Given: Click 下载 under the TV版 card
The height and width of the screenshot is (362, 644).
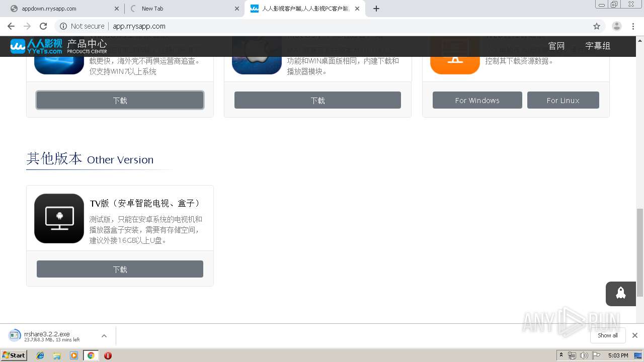Looking at the screenshot, I should (x=120, y=269).
